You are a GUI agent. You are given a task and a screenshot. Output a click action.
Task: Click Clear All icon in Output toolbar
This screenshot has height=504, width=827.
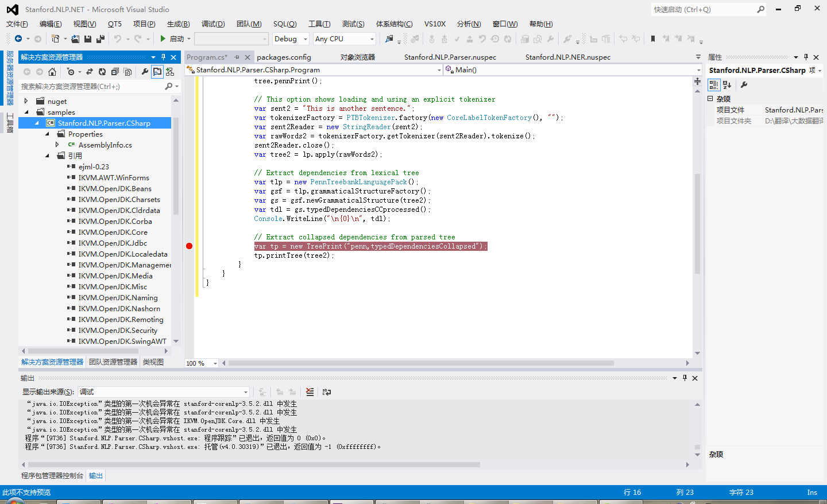310,392
